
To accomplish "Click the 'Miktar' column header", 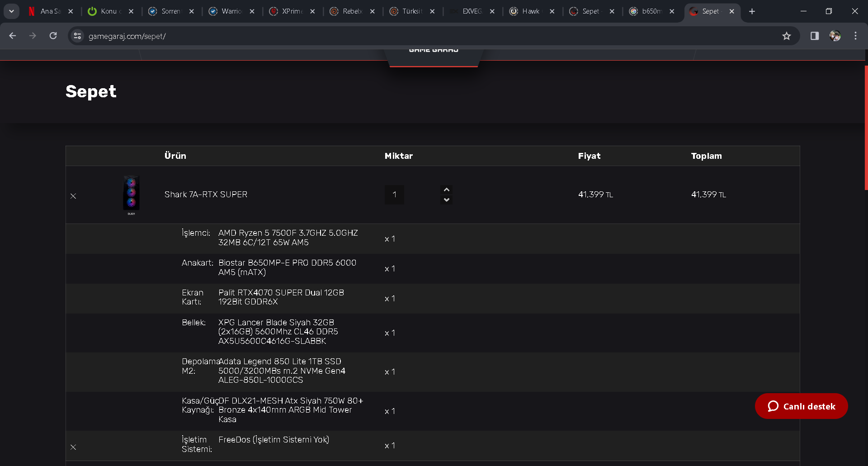I will coord(398,156).
